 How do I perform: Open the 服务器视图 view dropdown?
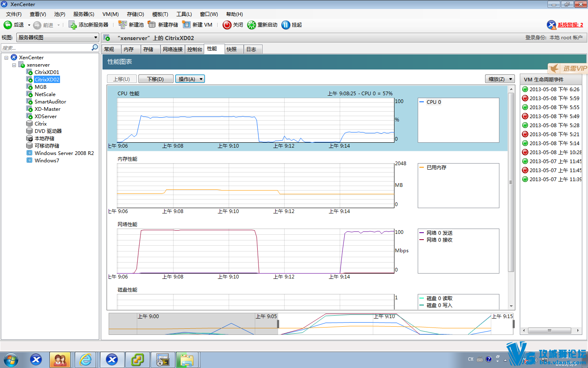click(x=58, y=38)
